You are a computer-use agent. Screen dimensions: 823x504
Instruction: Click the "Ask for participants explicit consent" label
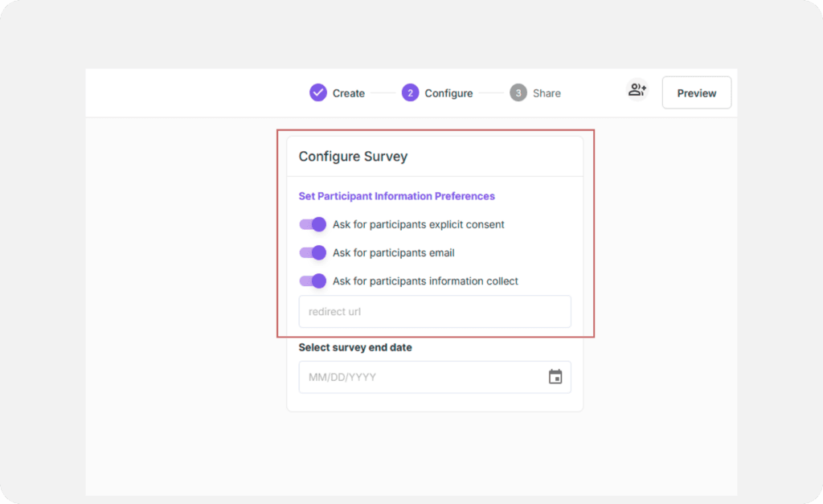click(x=418, y=224)
